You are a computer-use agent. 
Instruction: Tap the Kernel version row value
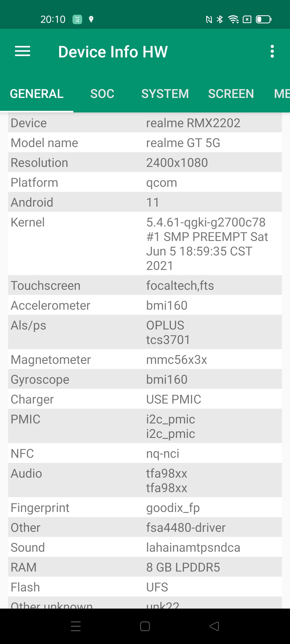207,244
